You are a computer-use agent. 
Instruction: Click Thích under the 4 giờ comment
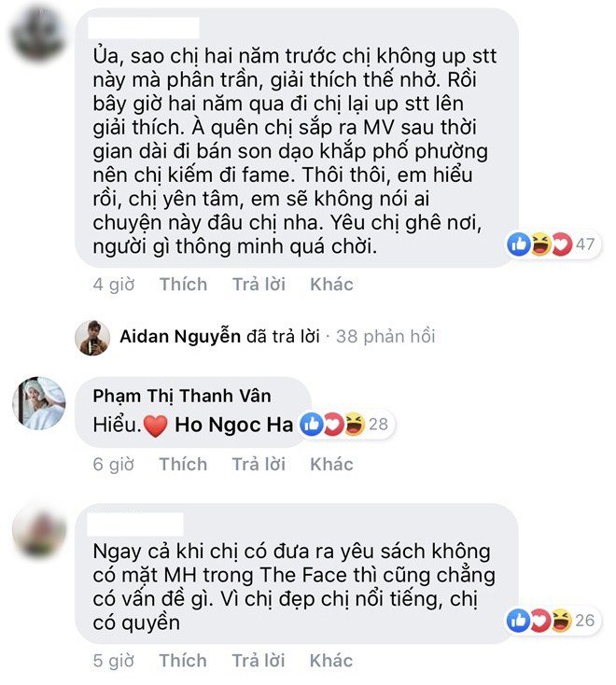184,285
